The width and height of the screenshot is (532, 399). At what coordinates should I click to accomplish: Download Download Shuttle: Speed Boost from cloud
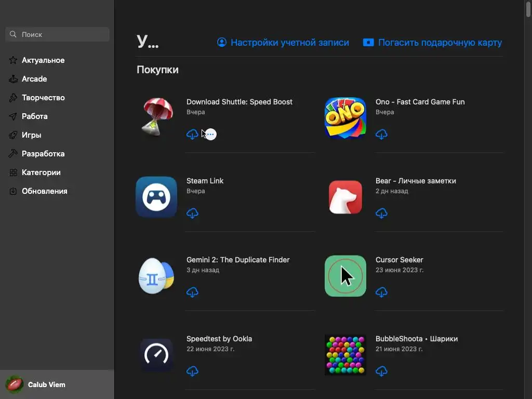coord(192,135)
